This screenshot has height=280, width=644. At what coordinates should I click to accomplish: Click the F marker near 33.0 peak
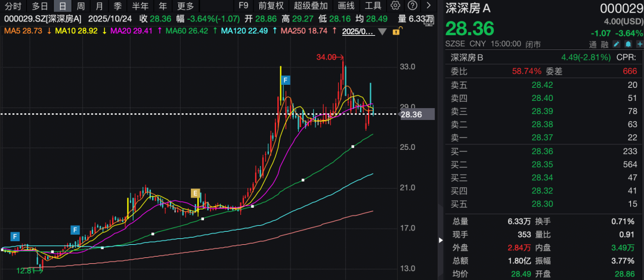click(286, 80)
